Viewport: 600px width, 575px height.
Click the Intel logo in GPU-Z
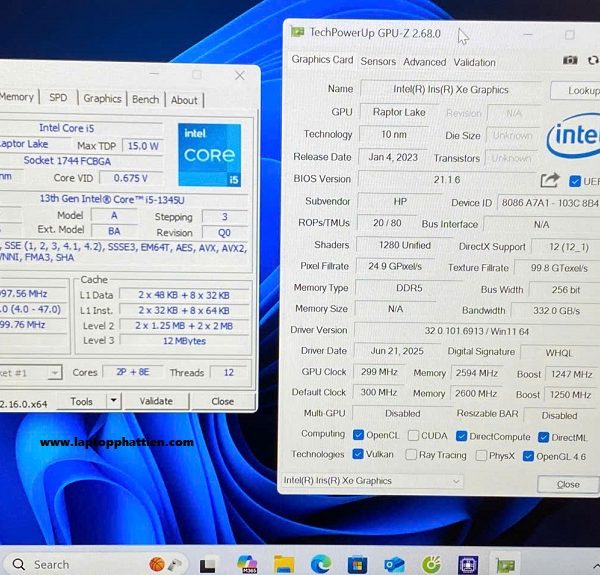click(573, 137)
